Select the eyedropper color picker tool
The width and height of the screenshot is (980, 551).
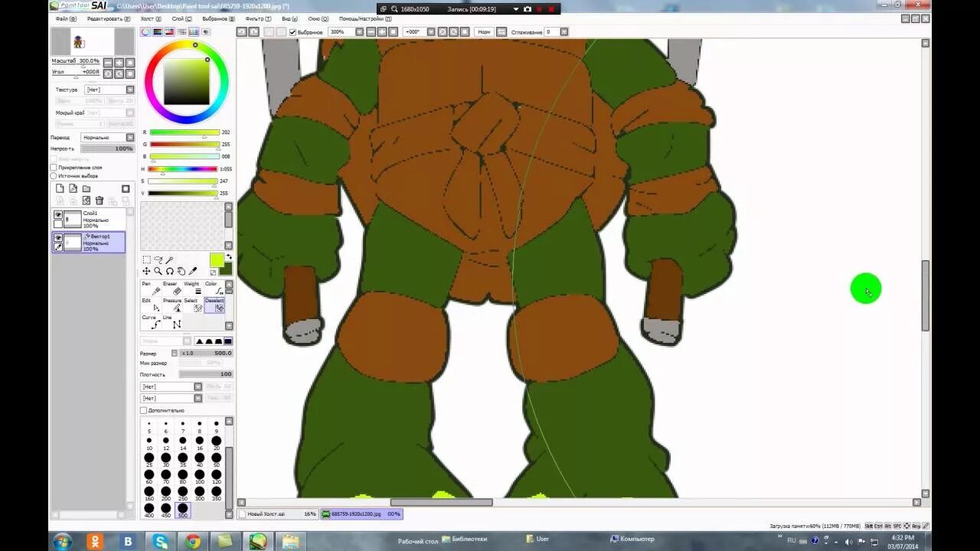[193, 272]
